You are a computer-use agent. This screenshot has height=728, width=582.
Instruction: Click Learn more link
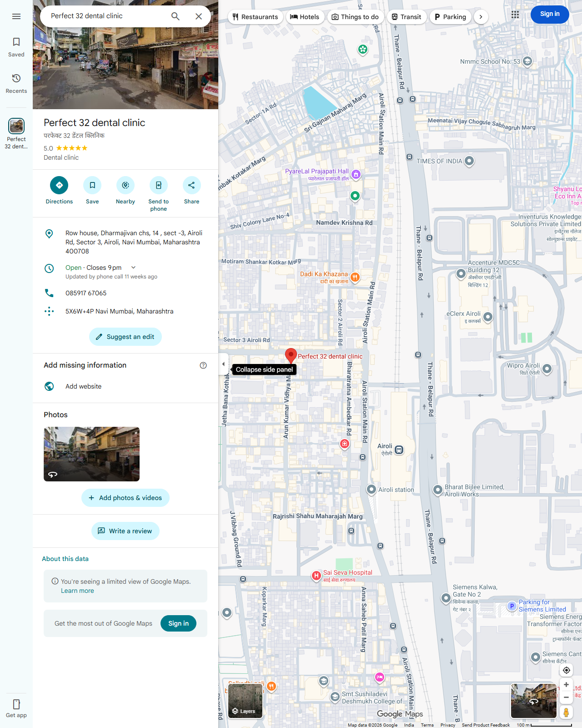pyautogui.click(x=77, y=591)
